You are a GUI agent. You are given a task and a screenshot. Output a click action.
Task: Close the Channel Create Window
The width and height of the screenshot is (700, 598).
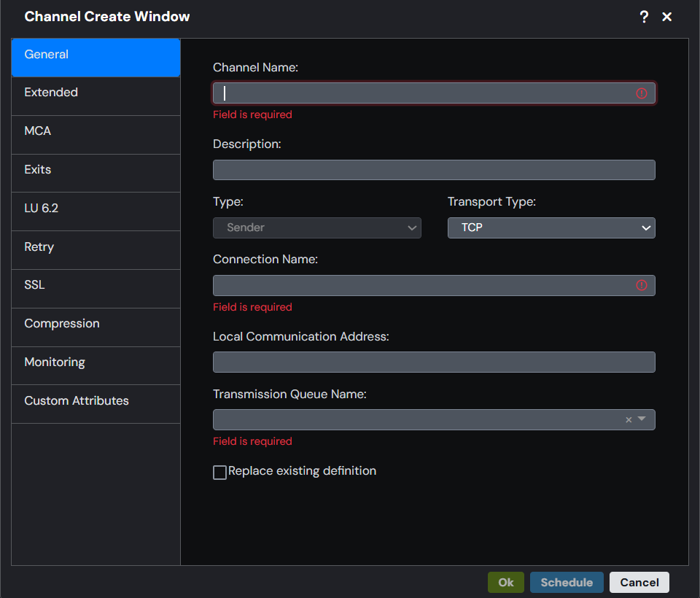coord(666,17)
